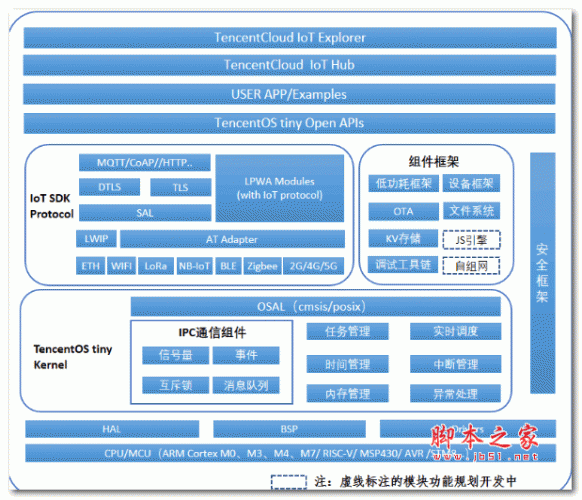Click the 虚线标注 legend note text
This screenshot has height=500, width=582.
[415, 481]
